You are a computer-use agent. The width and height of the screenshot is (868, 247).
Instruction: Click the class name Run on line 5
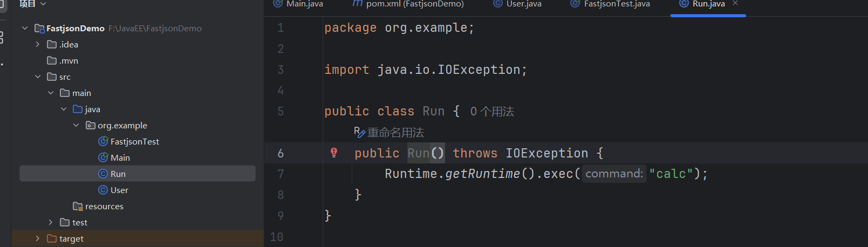point(433,112)
